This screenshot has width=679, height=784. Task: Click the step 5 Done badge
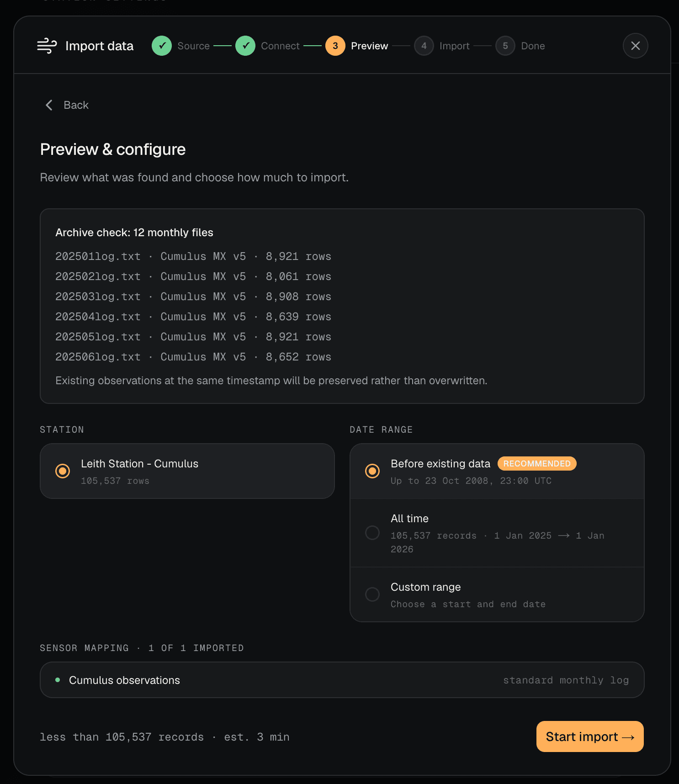505,46
